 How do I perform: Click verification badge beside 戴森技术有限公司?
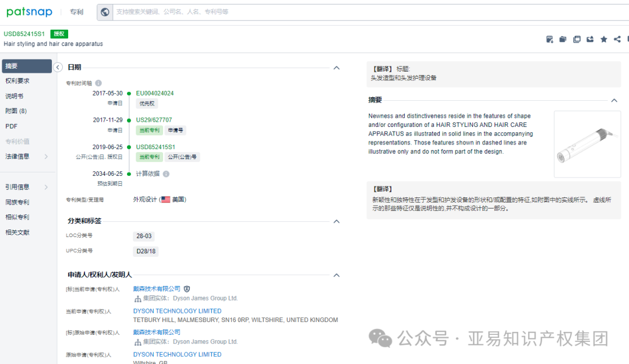click(186, 289)
